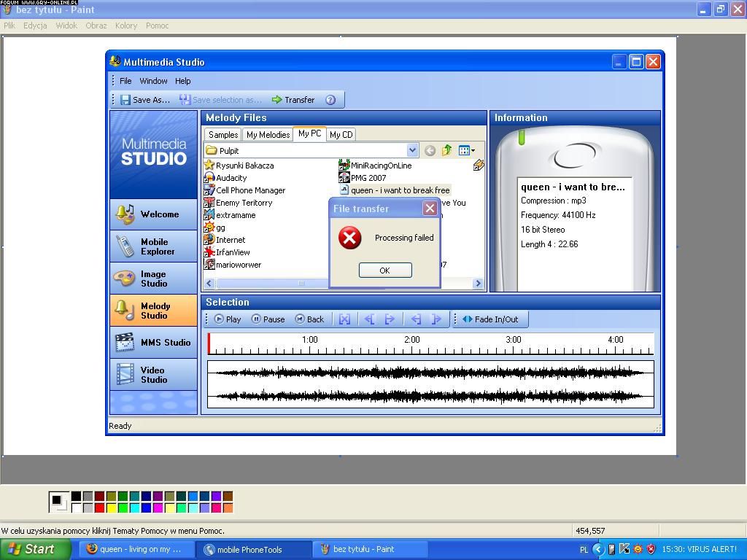Open Video Studio in the sidebar
Viewport: 747px width, 560px height.
(153, 374)
